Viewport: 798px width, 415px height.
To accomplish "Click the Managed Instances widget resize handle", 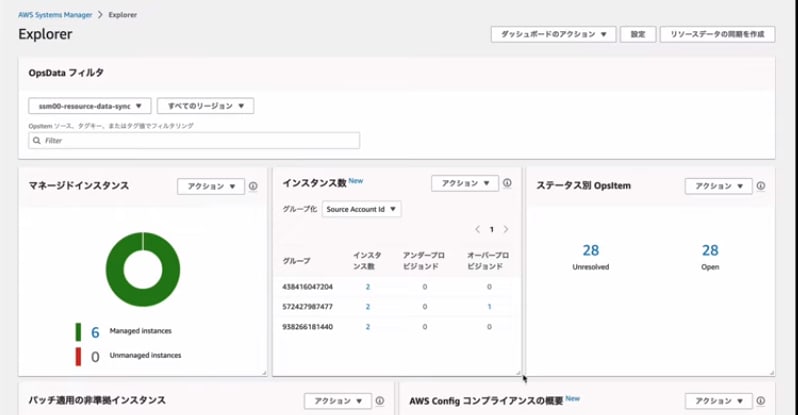I will (264, 373).
